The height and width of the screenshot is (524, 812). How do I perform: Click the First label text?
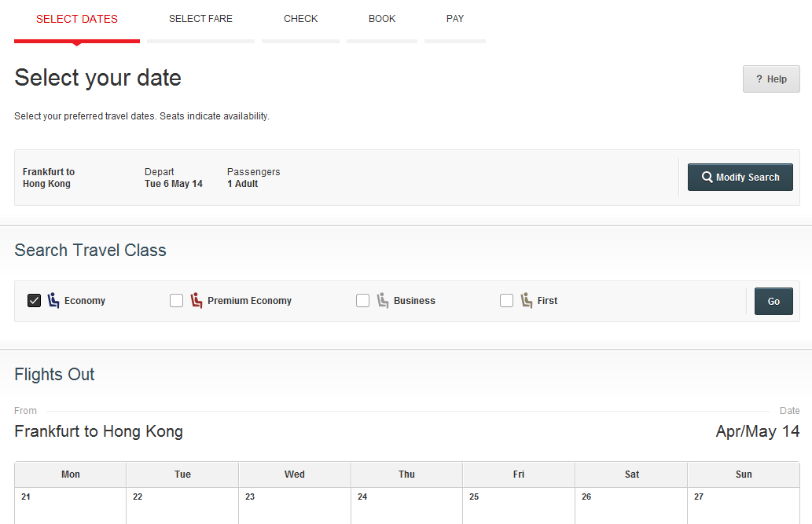547,301
